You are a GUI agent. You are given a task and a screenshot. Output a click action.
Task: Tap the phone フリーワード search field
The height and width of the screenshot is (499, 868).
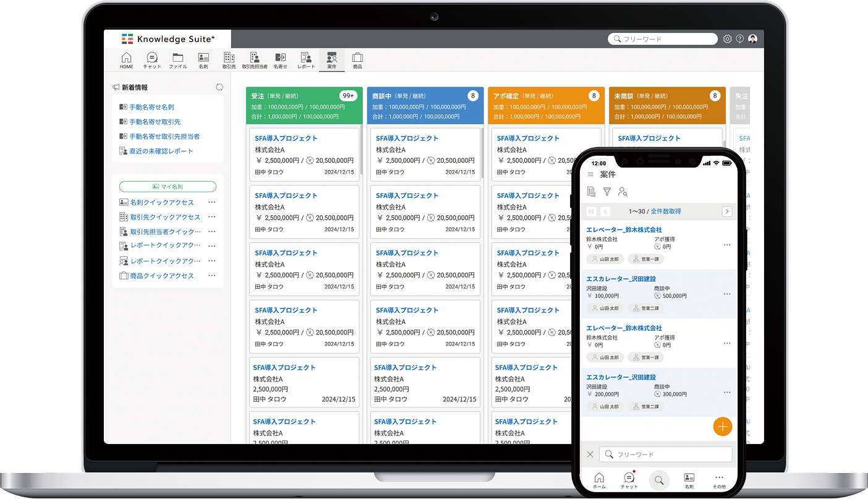pyautogui.click(x=666, y=454)
